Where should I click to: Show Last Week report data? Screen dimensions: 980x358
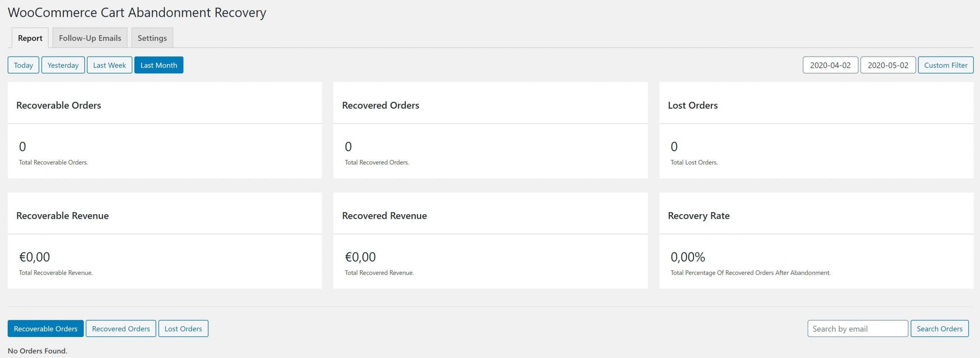tap(109, 65)
